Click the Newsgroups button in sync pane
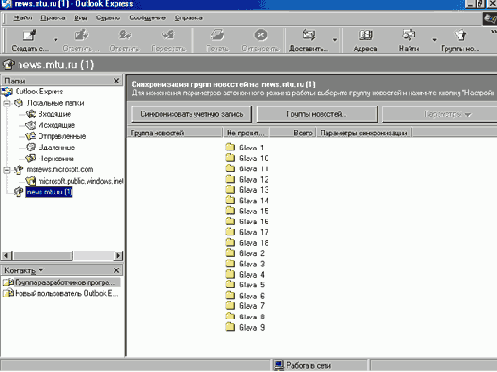 (x=317, y=114)
